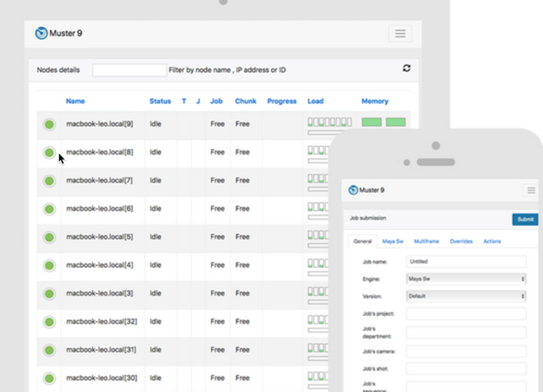Switch to the Overrides tab
Screen dimensions: 543x392
pyautogui.click(x=461, y=242)
